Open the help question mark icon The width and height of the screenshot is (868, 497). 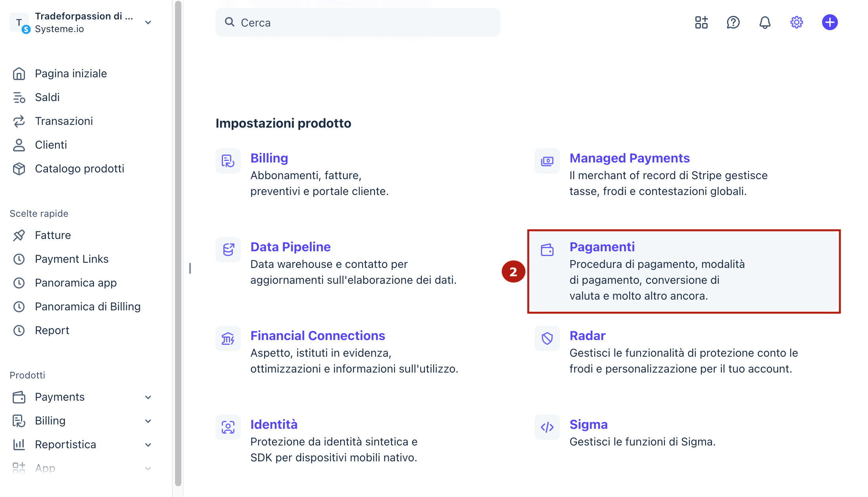click(x=733, y=22)
